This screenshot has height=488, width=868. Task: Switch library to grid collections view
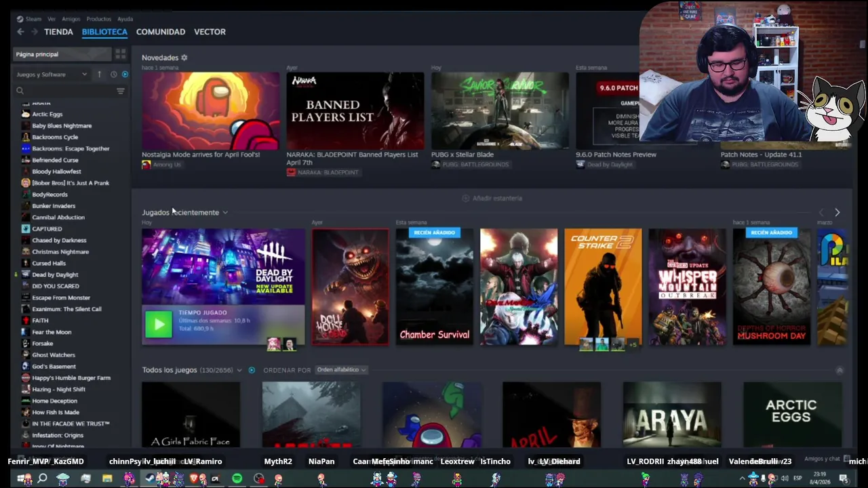(120, 54)
